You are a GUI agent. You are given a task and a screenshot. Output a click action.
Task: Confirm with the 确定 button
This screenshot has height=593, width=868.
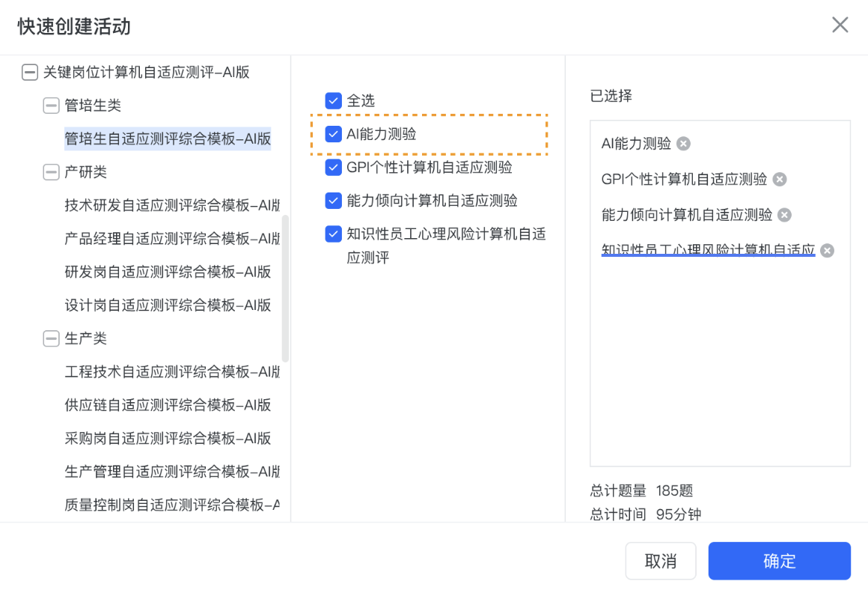tap(779, 561)
